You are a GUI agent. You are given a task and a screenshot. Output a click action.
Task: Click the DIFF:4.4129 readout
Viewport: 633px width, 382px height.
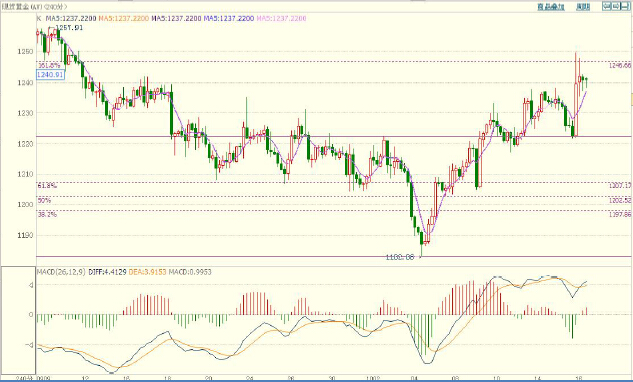click(x=107, y=272)
